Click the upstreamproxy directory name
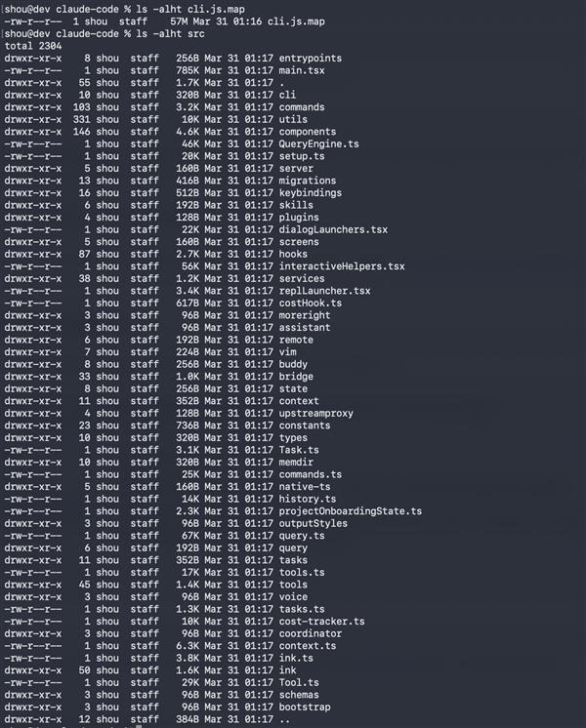The height and width of the screenshot is (728, 586). (319, 413)
